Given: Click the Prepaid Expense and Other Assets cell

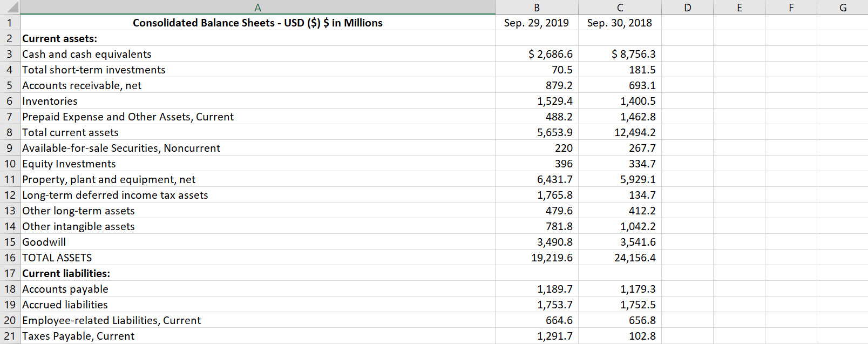Looking at the screenshot, I should point(258,117).
